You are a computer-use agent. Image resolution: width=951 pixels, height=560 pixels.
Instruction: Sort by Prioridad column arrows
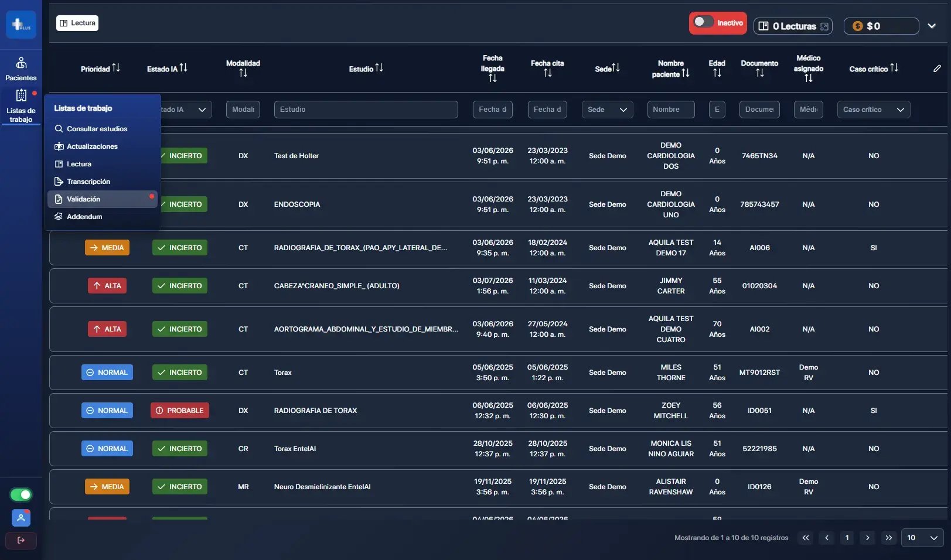click(116, 68)
